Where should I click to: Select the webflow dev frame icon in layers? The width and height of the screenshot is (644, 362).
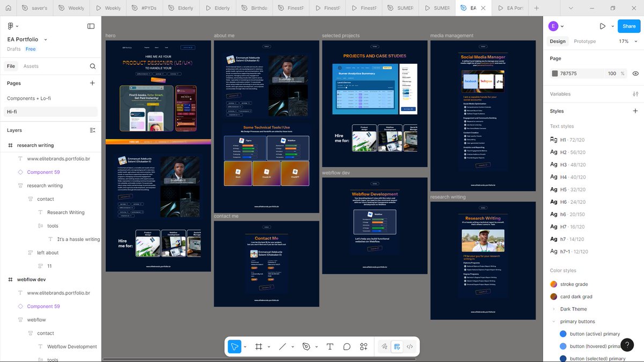point(10,279)
